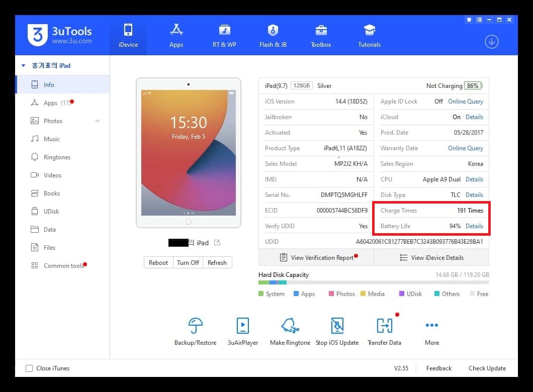This screenshot has width=533, height=392.
Task: Open the download manager arrow icon
Action: (491, 42)
